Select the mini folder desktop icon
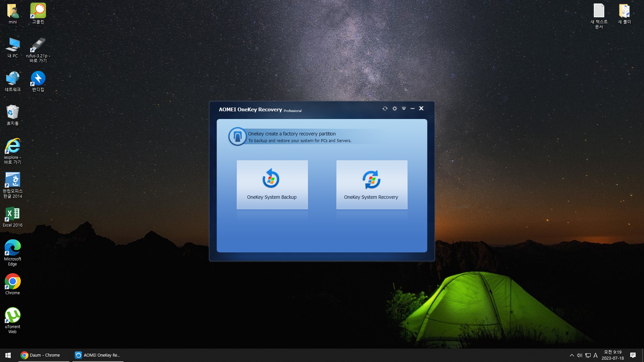The image size is (644, 362). [13, 14]
